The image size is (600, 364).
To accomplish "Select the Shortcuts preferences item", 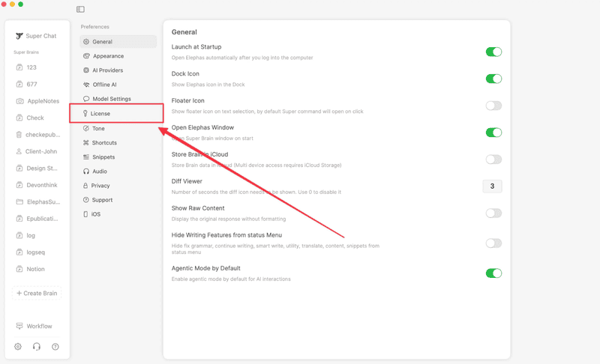I will tap(104, 142).
